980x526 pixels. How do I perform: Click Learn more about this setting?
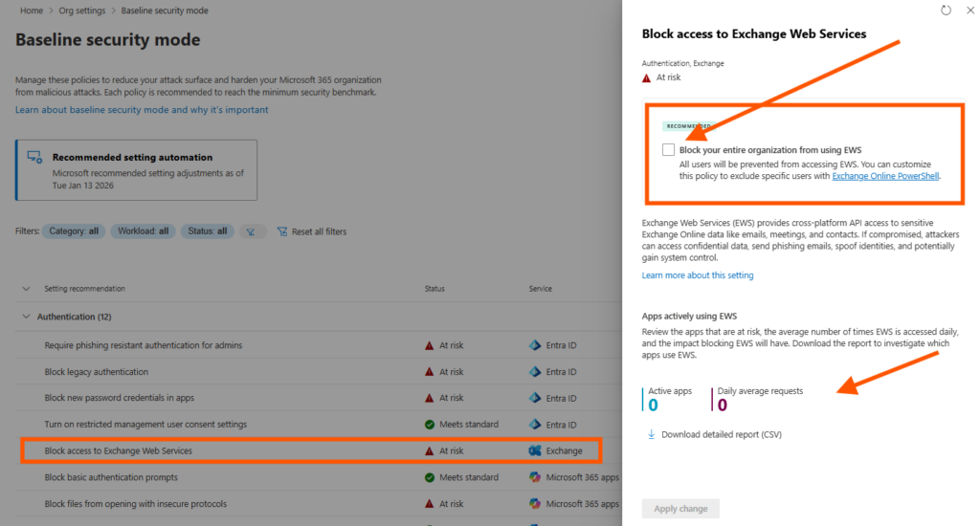(698, 275)
